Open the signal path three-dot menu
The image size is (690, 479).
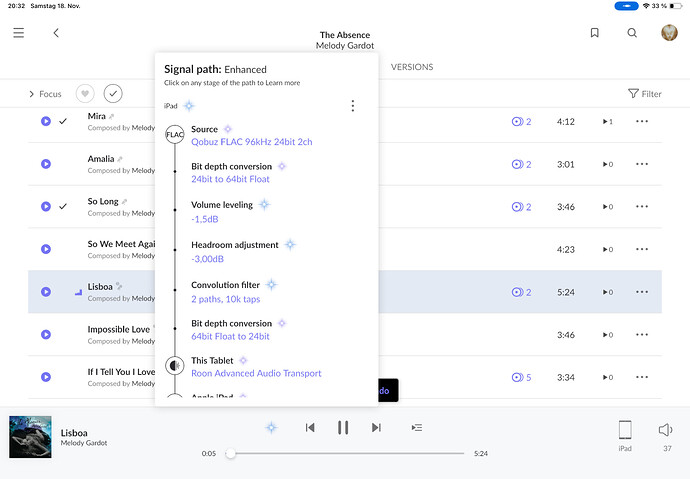pos(352,106)
